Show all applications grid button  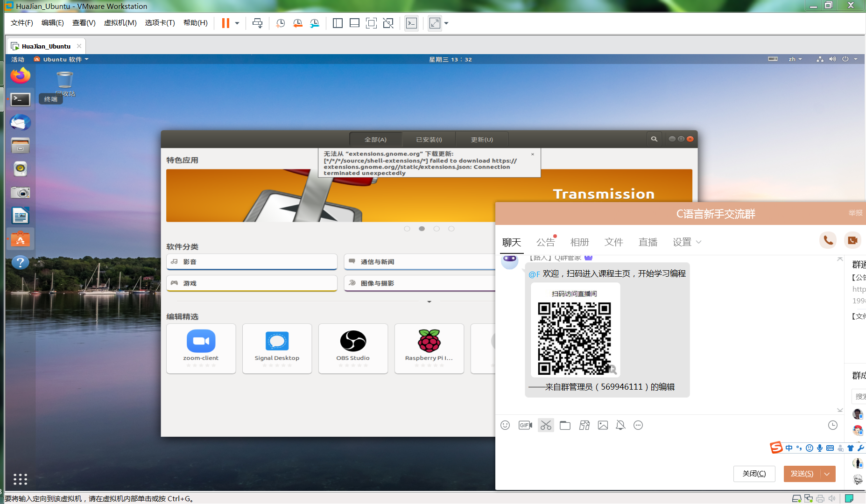pyautogui.click(x=20, y=479)
